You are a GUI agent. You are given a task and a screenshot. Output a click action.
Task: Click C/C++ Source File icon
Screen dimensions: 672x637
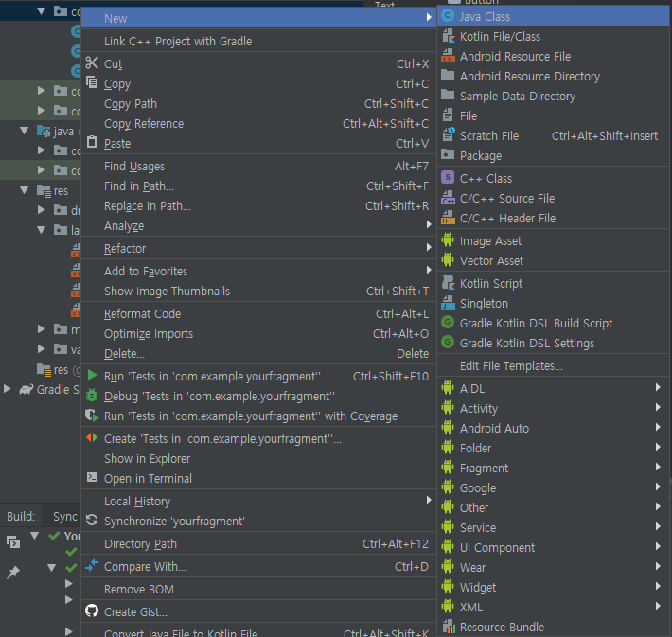[448, 198]
